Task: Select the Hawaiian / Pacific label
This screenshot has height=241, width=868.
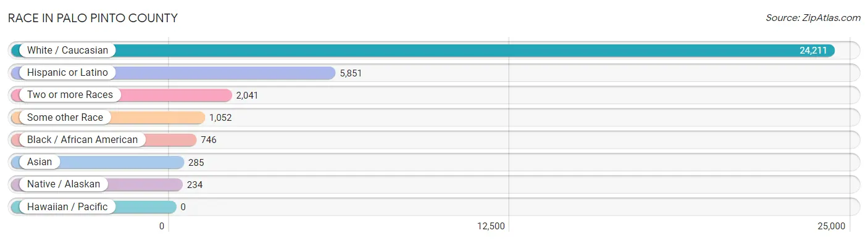Action: 67,207
